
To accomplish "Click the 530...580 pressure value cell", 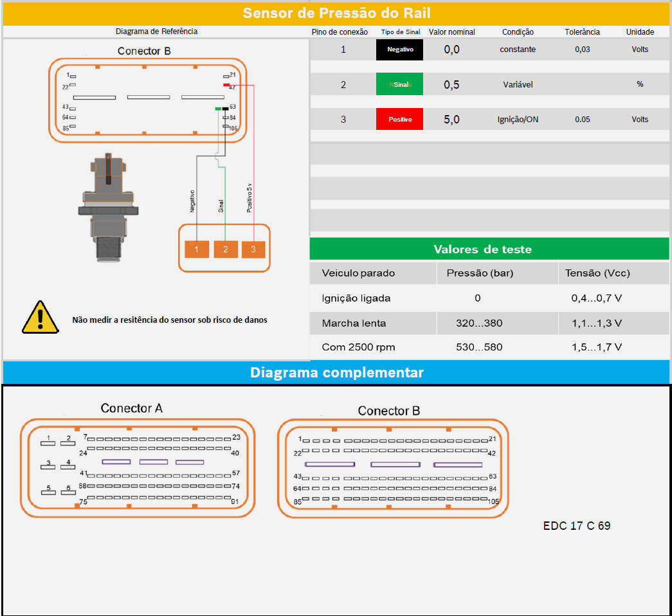I will pyautogui.click(x=478, y=347).
